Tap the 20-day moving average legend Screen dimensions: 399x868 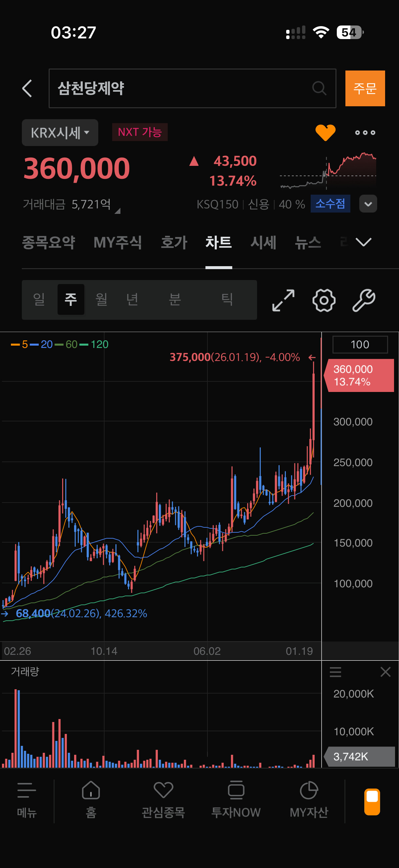click(41, 344)
